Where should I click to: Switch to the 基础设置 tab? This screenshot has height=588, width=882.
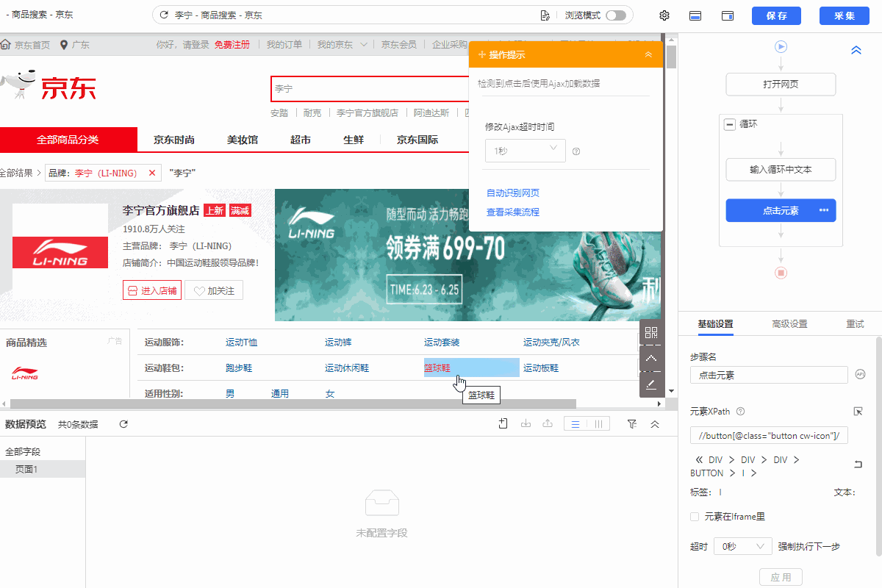click(x=715, y=324)
